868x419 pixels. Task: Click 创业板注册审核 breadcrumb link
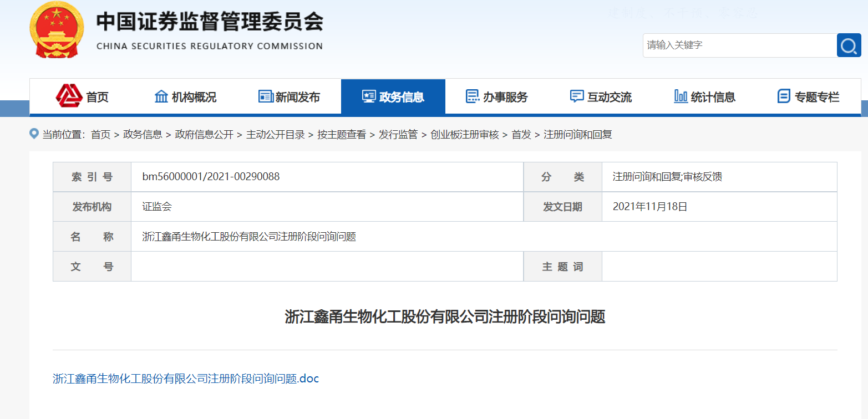(x=465, y=134)
